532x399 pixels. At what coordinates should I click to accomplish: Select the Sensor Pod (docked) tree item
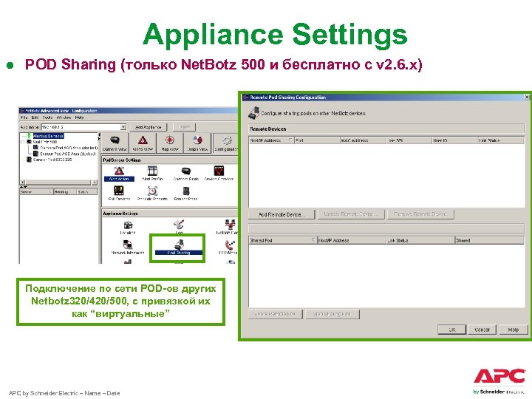[x=64, y=154]
